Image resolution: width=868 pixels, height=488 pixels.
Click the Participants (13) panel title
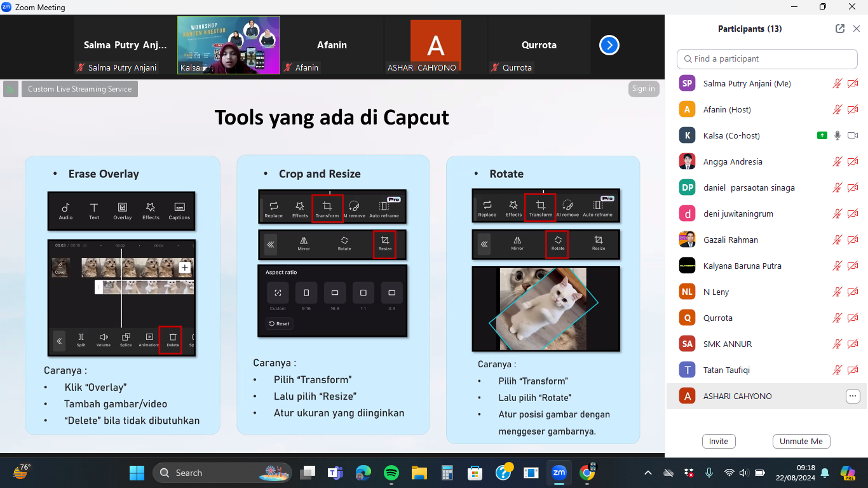(x=750, y=29)
